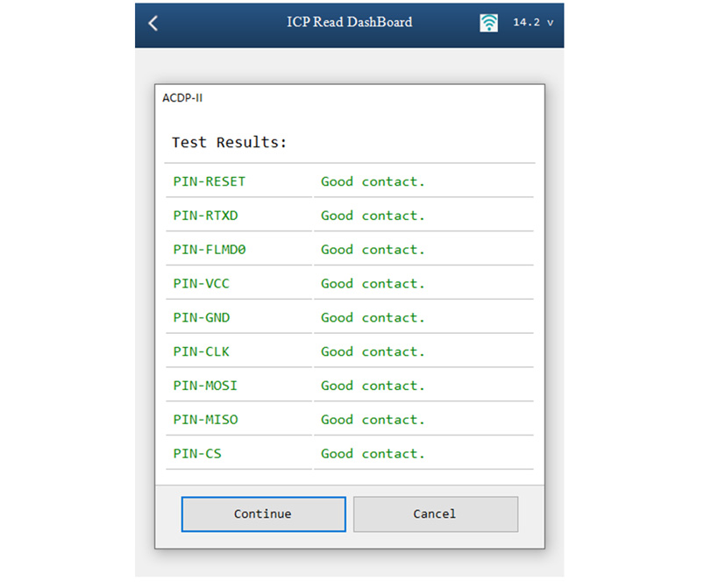This screenshot has width=704, height=588.
Task: Click the Wi-Fi connection status icon
Action: pyautogui.click(x=488, y=23)
